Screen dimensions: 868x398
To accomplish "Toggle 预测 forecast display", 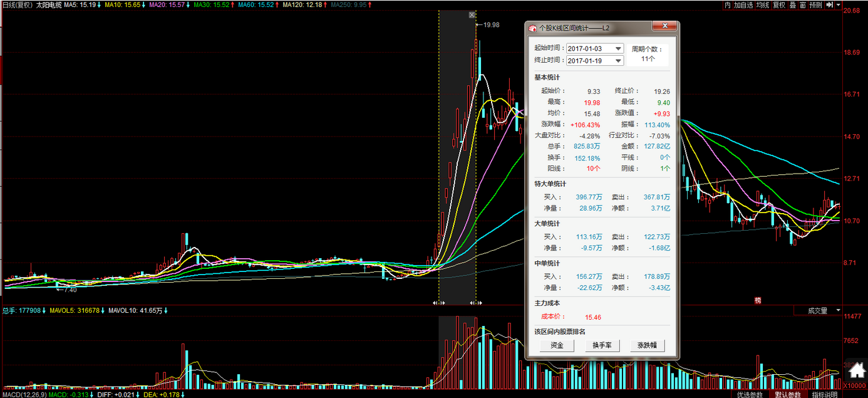I will point(815,5).
